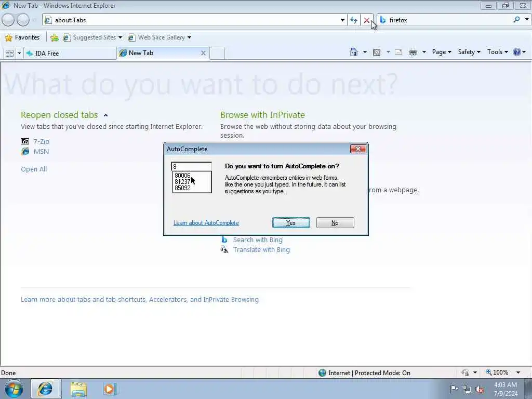Close the AutoComplete dialog
The height and width of the screenshot is (399, 532).
click(358, 149)
